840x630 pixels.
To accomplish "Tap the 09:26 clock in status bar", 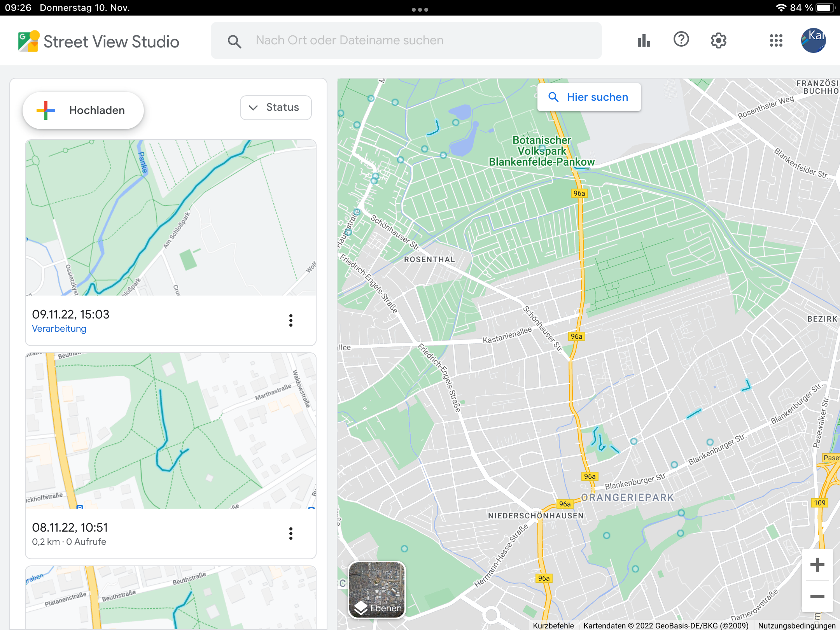I will 18,8.
